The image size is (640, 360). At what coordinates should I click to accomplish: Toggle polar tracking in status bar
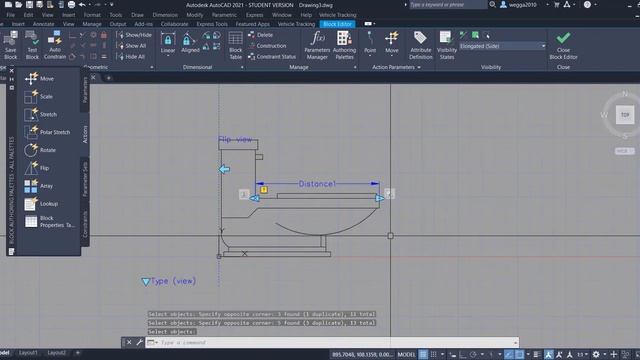coord(473,354)
